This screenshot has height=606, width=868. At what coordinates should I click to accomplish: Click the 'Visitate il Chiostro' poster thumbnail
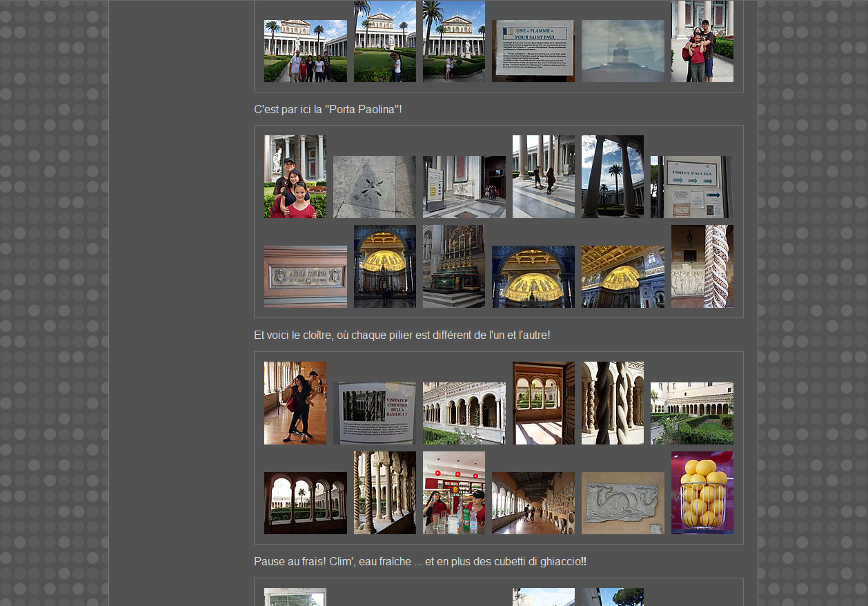pos(374,413)
